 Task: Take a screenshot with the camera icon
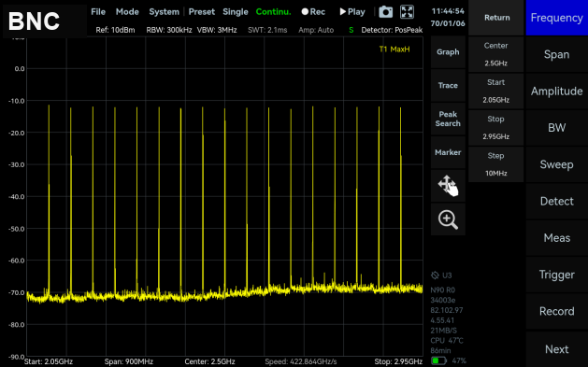385,12
